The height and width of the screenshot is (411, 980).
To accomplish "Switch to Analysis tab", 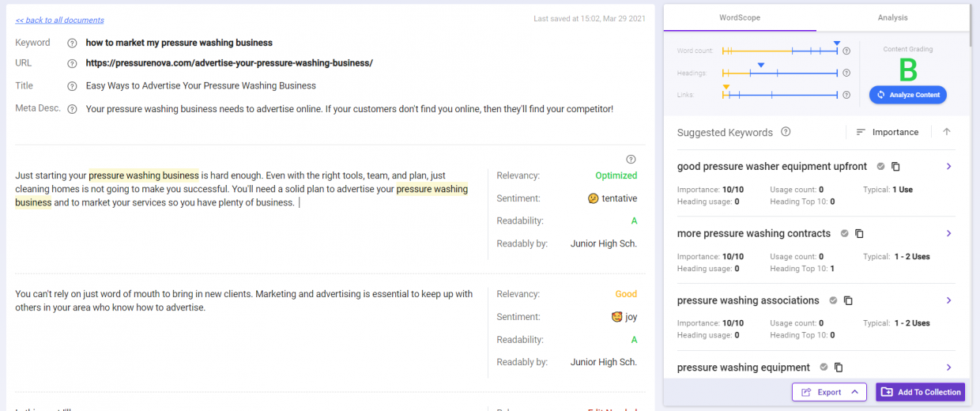I will (x=893, y=17).
